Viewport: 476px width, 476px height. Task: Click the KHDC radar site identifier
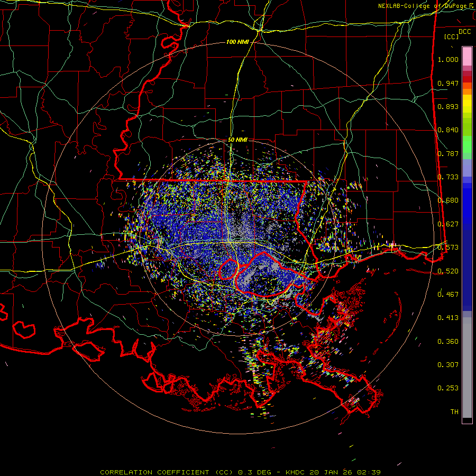click(295, 472)
